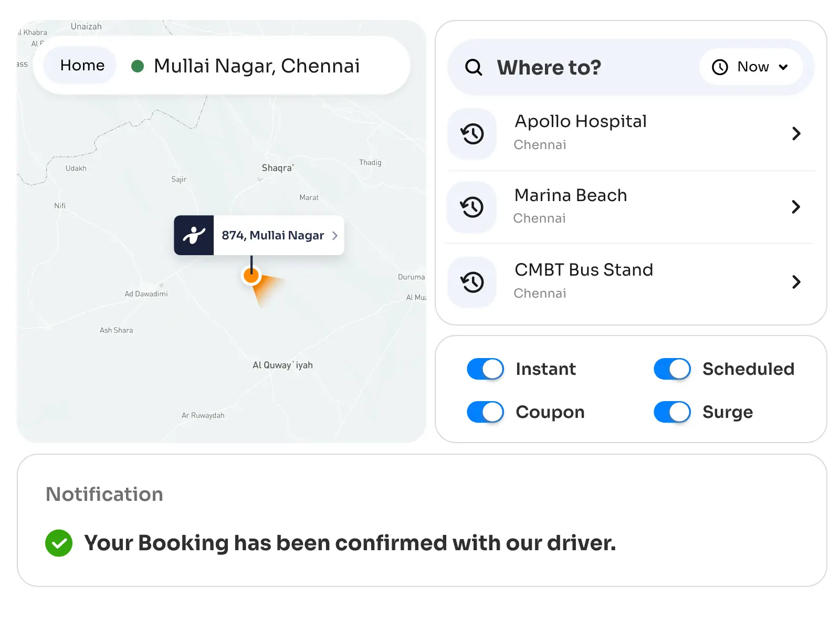Click the Where to input field
The image size is (840, 630).
pyautogui.click(x=549, y=67)
